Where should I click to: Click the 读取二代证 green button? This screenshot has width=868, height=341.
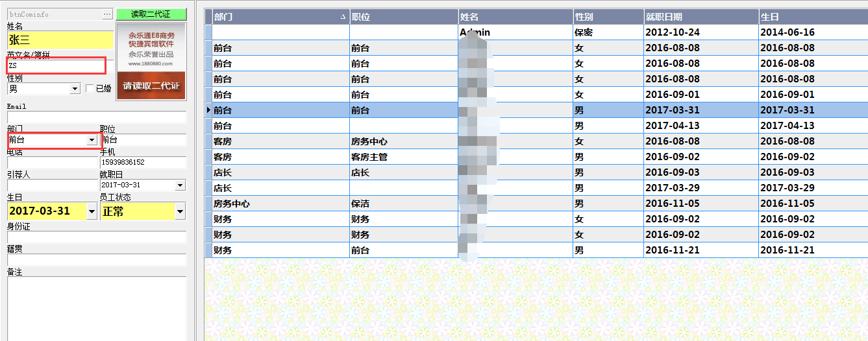click(x=151, y=14)
